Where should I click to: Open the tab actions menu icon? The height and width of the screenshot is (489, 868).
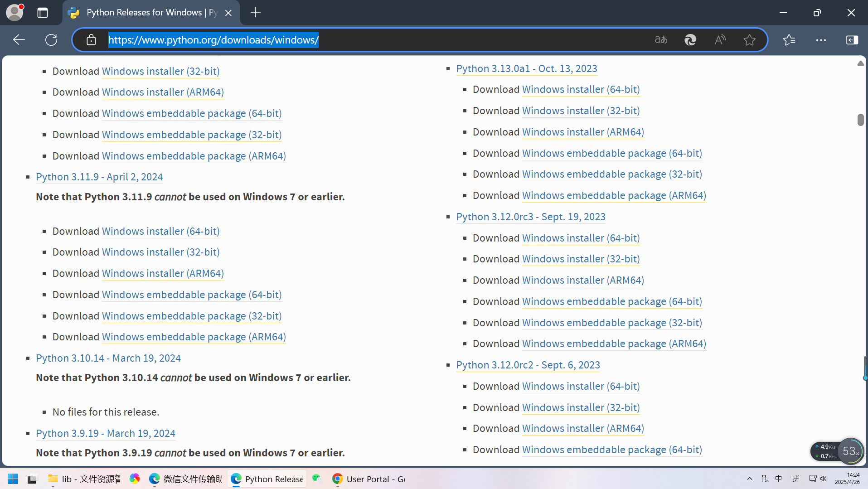[43, 13]
